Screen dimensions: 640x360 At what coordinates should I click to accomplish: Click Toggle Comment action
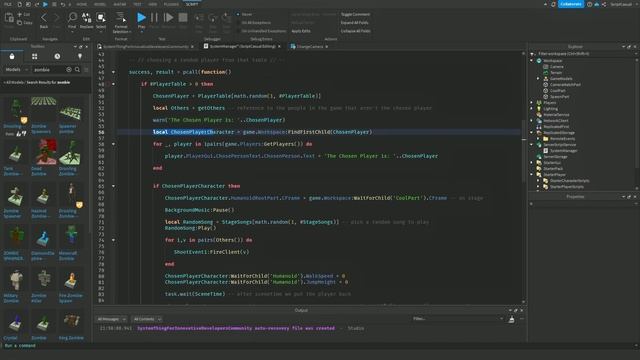click(356, 14)
